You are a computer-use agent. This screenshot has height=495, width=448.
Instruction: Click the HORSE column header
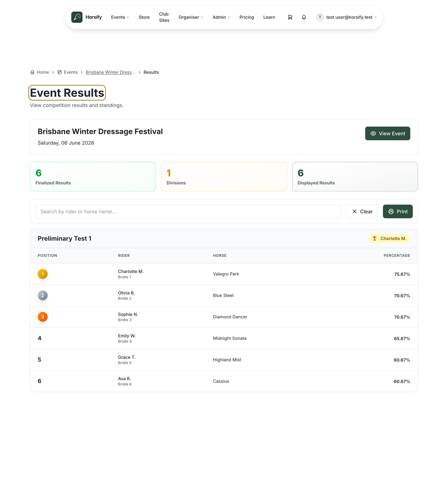220,256
